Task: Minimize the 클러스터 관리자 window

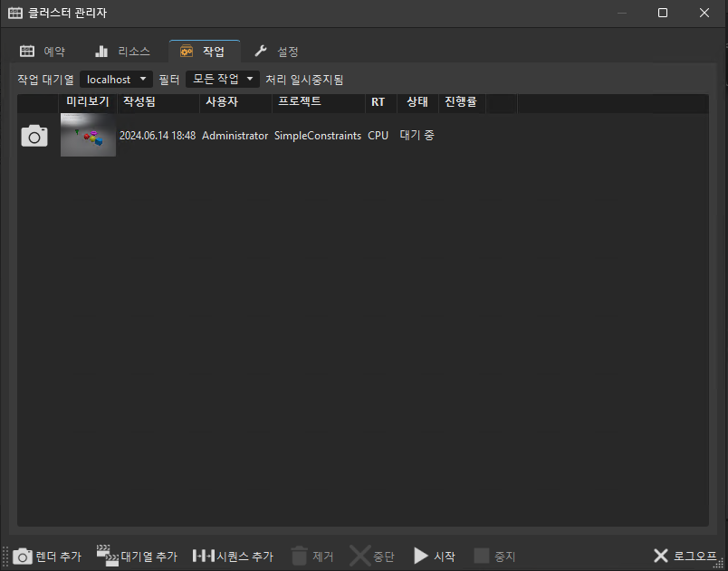Action: [x=622, y=13]
